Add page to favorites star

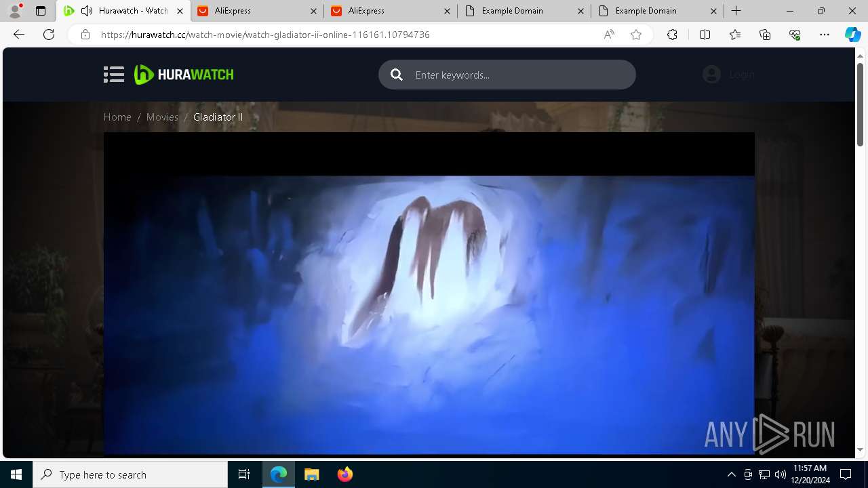click(635, 35)
